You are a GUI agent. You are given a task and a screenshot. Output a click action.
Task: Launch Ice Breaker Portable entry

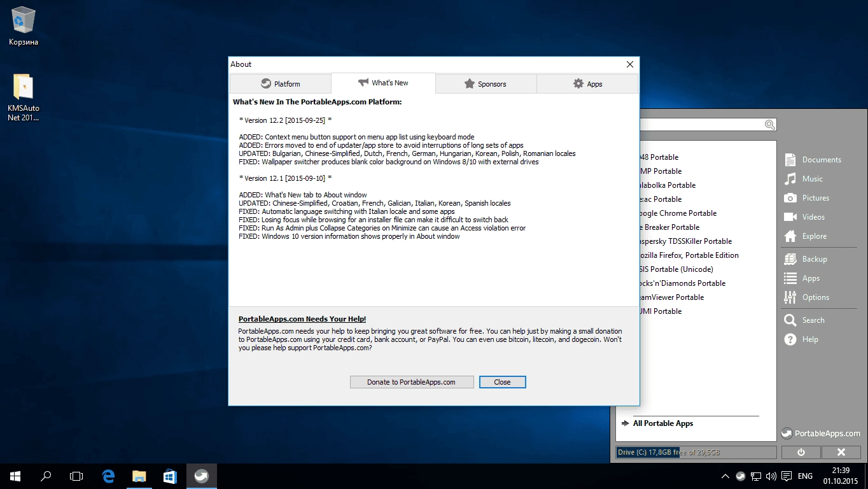tap(670, 227)
